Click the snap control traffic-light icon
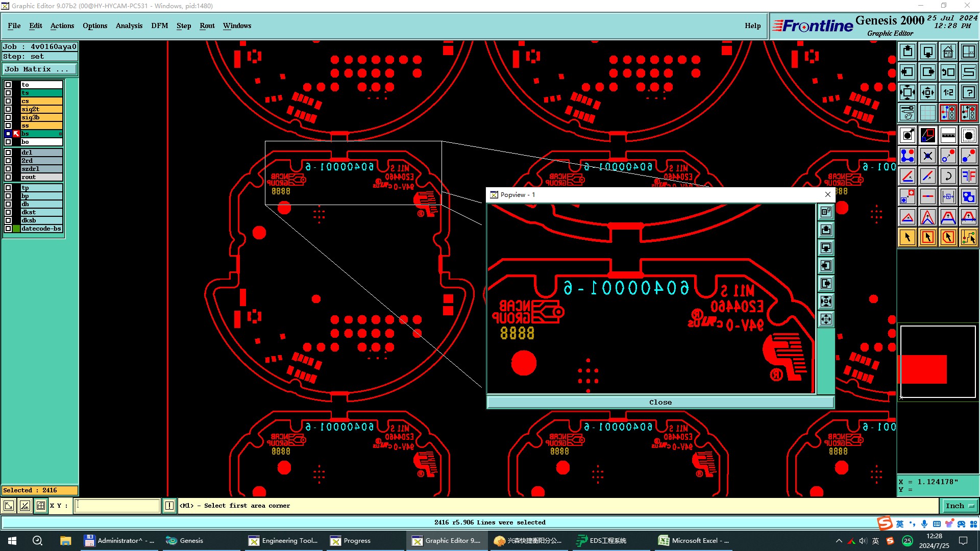 point(948,113)
